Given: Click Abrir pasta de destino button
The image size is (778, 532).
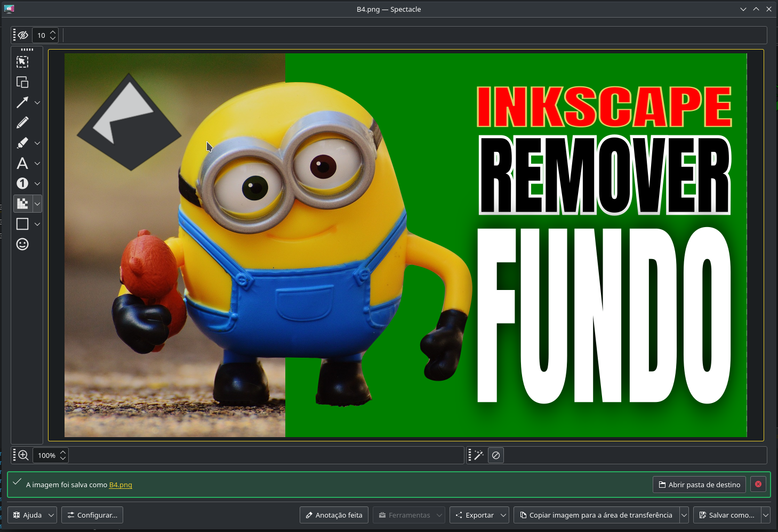Looking at the screenshot, I should point(699,485).
